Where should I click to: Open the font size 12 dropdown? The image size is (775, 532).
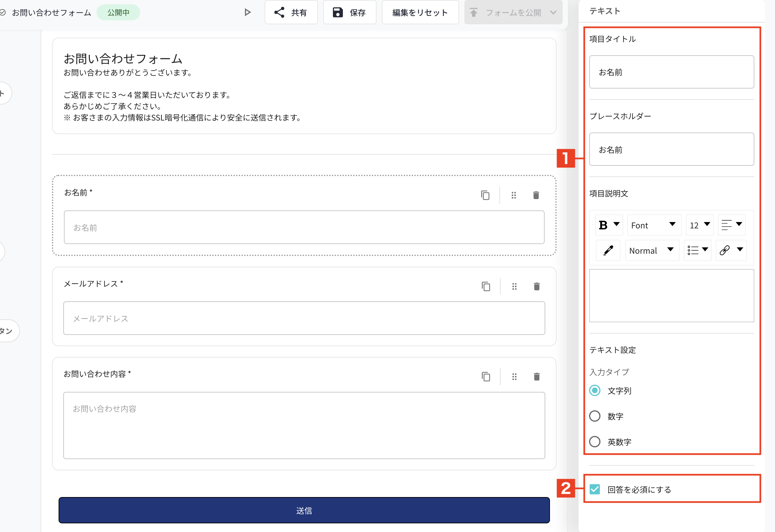pyautogui.click(x=700, y=225)
